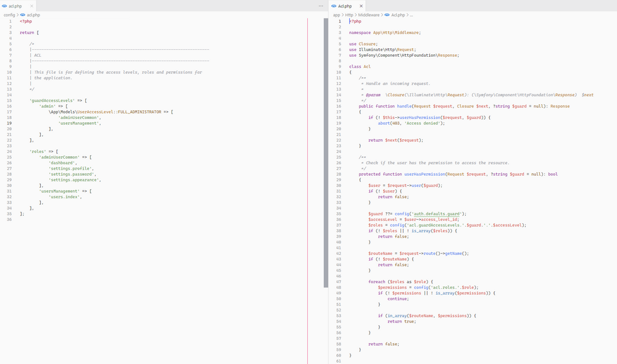Viewport: 617px width, 364px height.
Task: Click PHP file icon in left breadcrumb
Action: coord(23,15)
